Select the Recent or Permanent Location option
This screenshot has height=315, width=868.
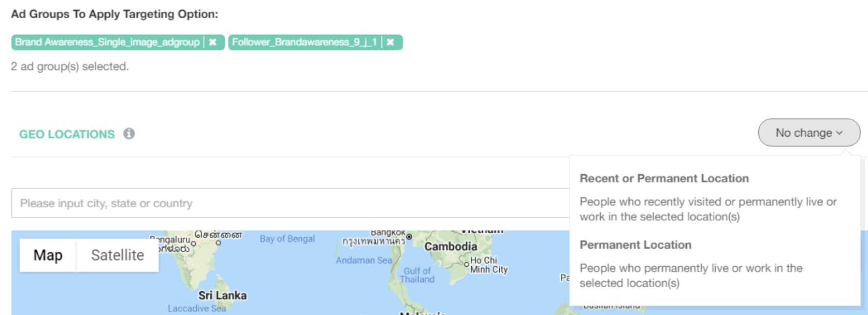click(664, 179)
